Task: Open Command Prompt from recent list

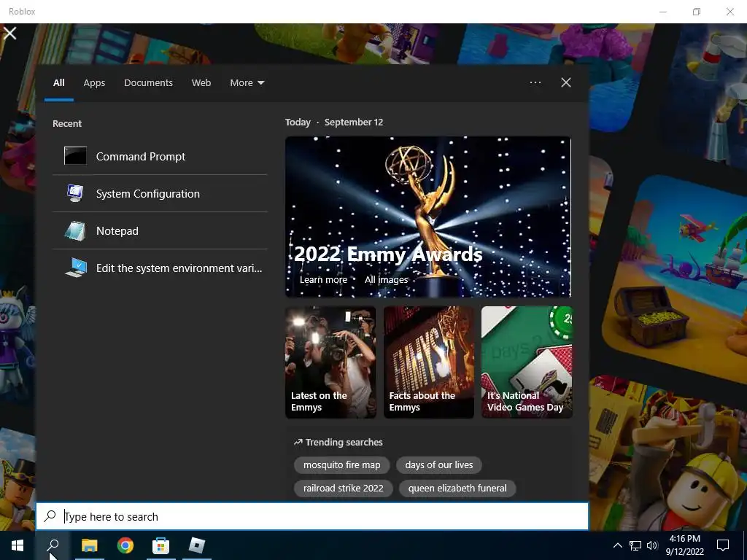Action: [160, 156]
